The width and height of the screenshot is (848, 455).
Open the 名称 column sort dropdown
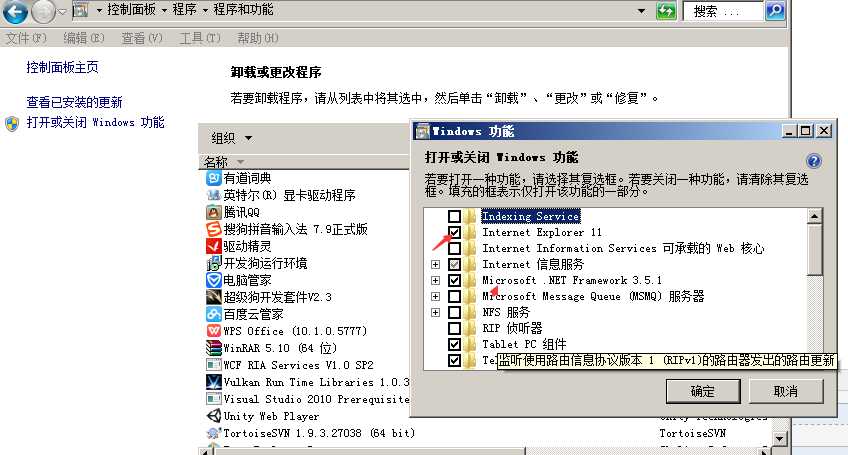click(241, 162)
